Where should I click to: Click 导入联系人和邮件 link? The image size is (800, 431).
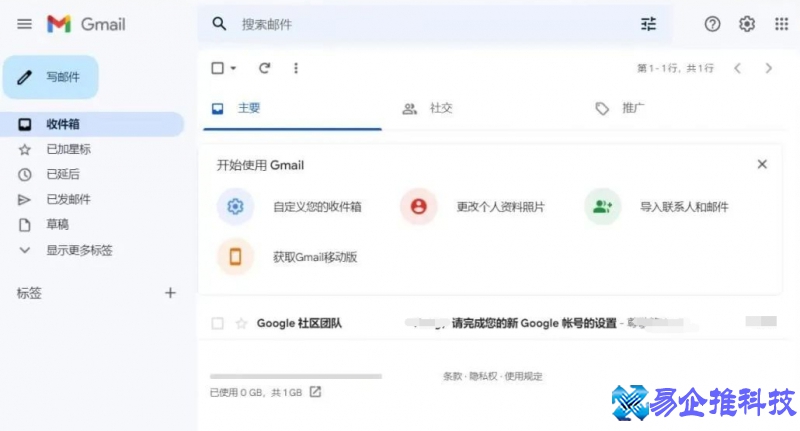[x=684, y=207]
